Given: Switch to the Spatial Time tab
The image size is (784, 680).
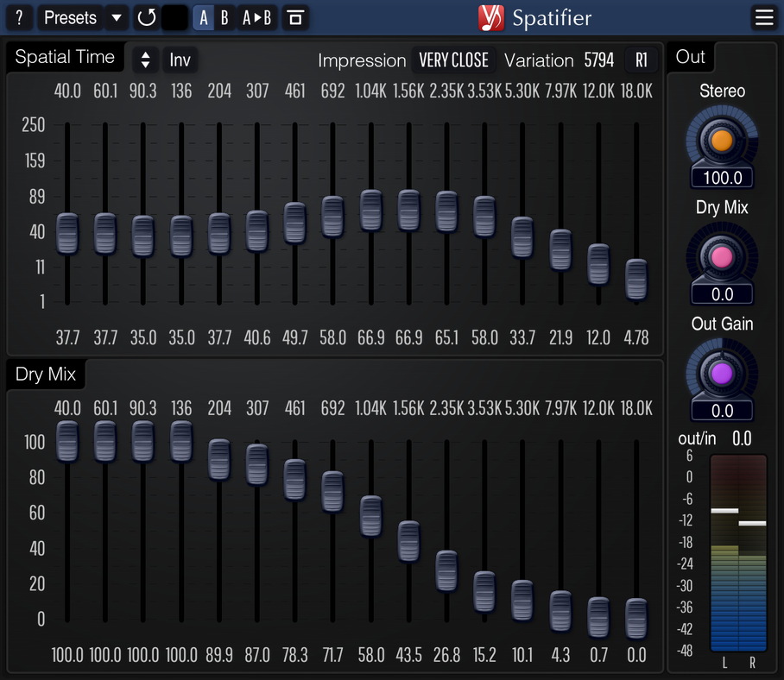Looking at the screenshot, I should [65, 57].
